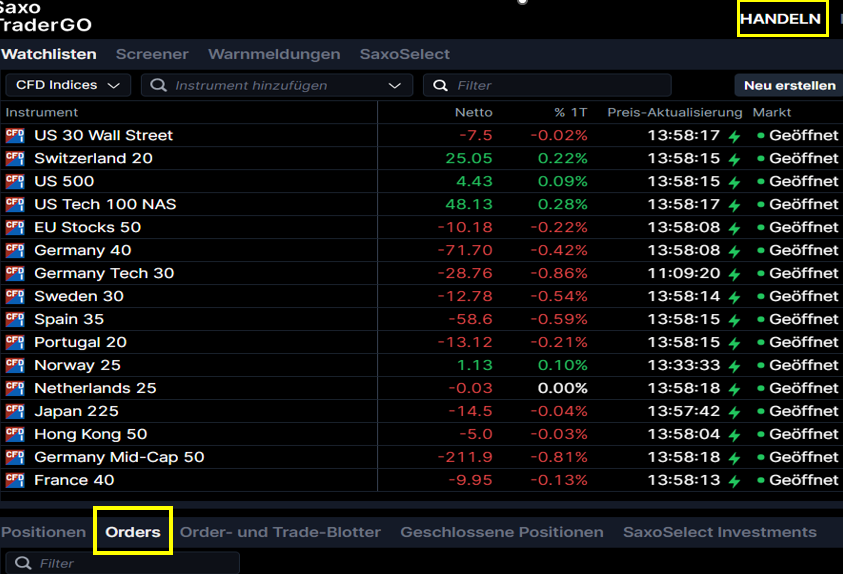This screenshot has height=574, width=843.
Task: Click the lightning bolt in US 30 Wall Street row
Action: (x=734, y=137)
